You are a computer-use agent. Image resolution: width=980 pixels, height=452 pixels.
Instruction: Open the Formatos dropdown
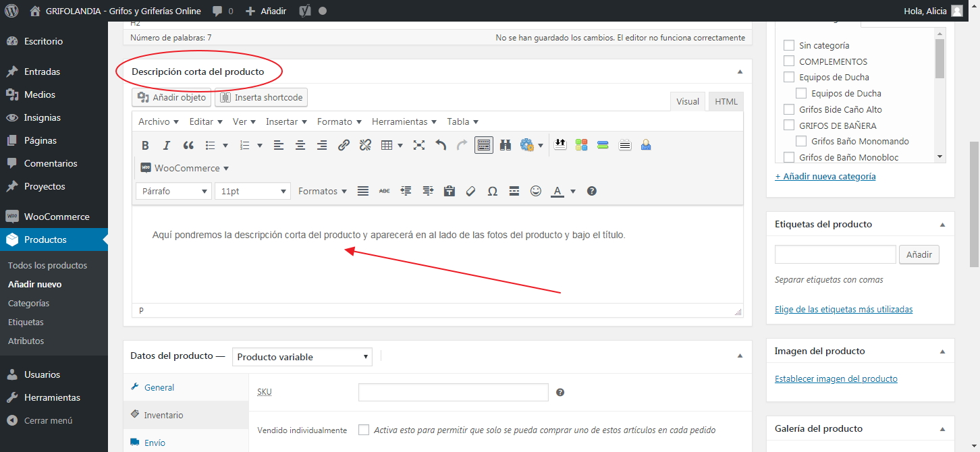coord(323,191)
